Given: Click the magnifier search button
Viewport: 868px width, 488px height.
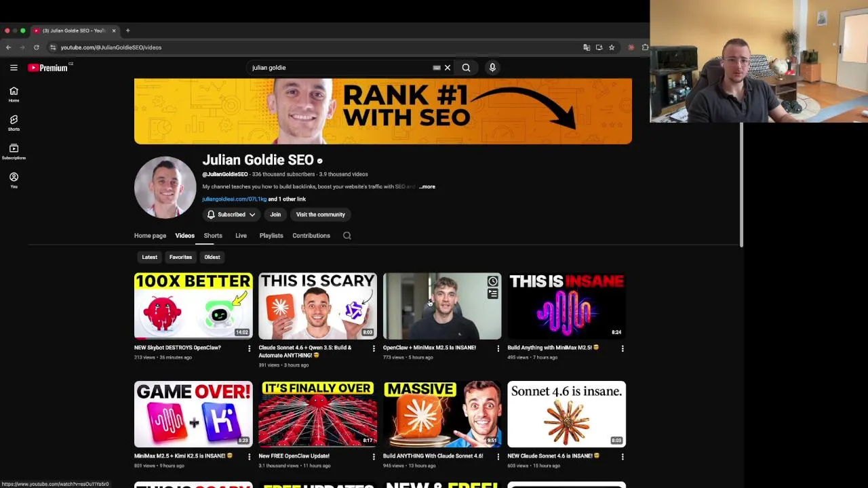Looking at the screenshot, I should coord(466,68).
